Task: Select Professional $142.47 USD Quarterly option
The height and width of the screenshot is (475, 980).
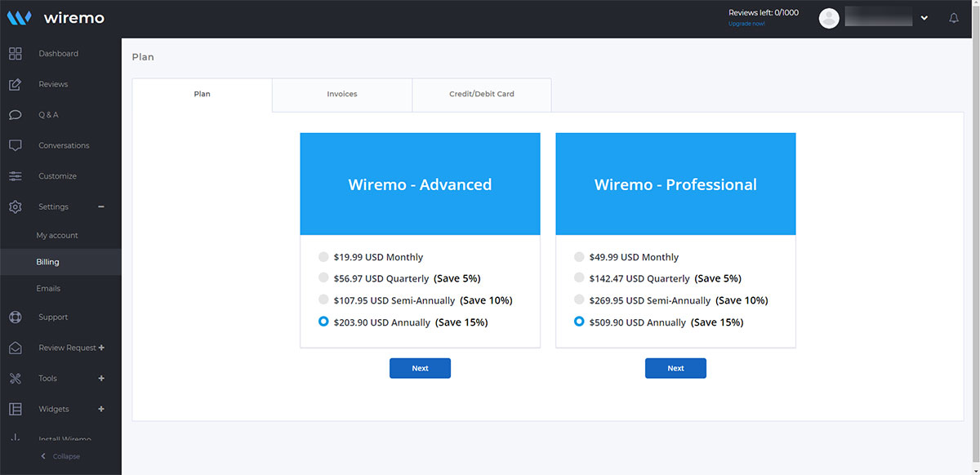Action: [579, 278]
